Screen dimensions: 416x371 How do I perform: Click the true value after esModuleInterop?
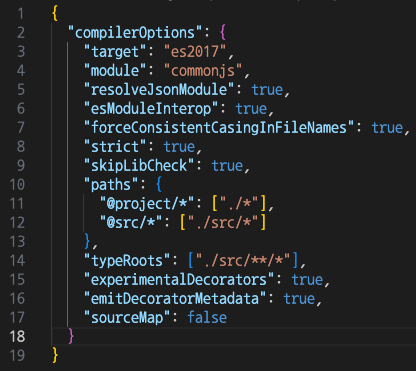252,109
